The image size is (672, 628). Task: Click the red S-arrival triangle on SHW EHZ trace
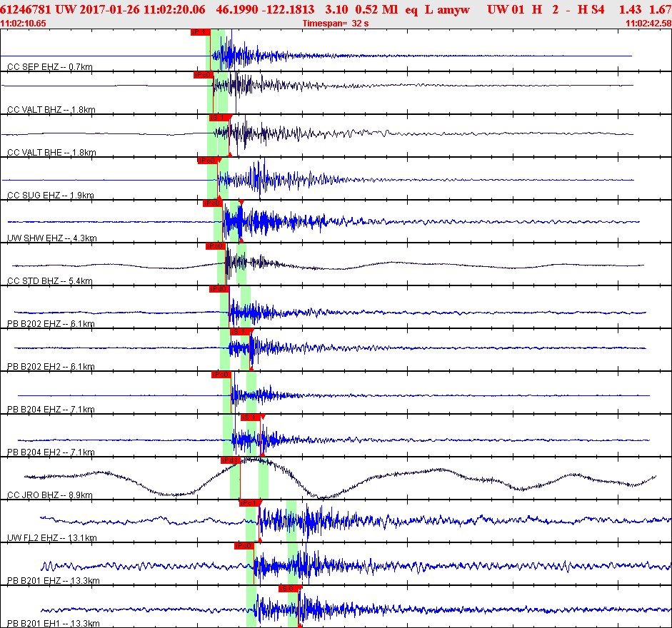click(241, 203)
